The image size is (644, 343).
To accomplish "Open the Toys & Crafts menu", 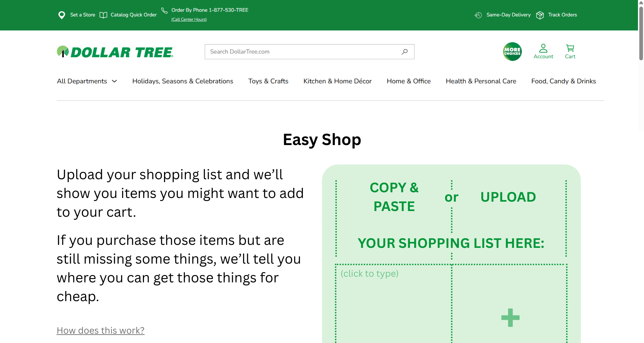I will (268, 81).
